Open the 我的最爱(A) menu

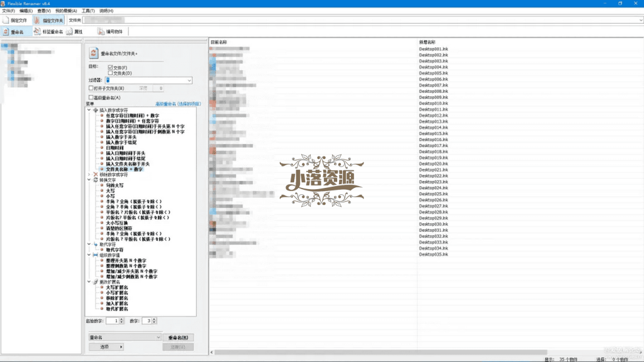pos(65,11)
